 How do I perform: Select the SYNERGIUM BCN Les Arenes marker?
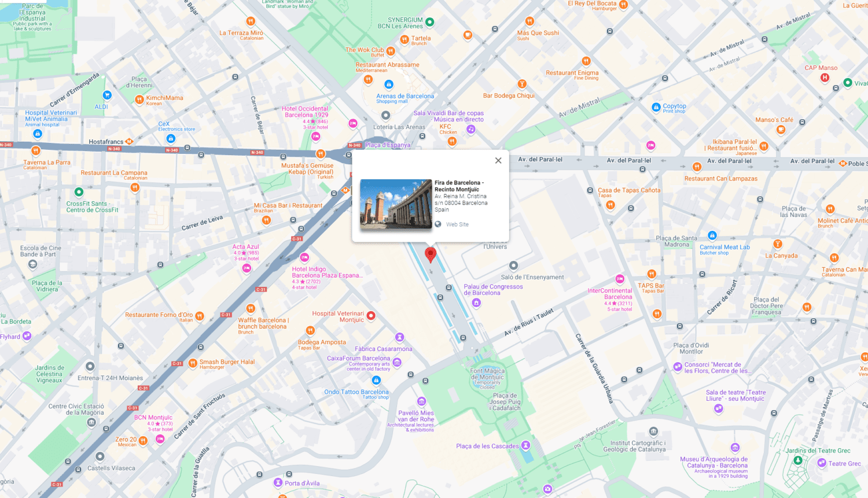430,22
